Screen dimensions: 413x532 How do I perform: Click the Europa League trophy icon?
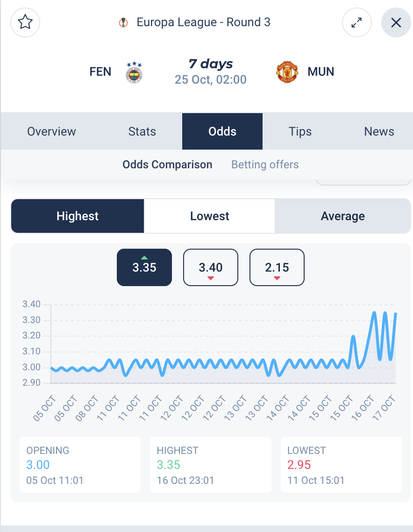(123, 22)
